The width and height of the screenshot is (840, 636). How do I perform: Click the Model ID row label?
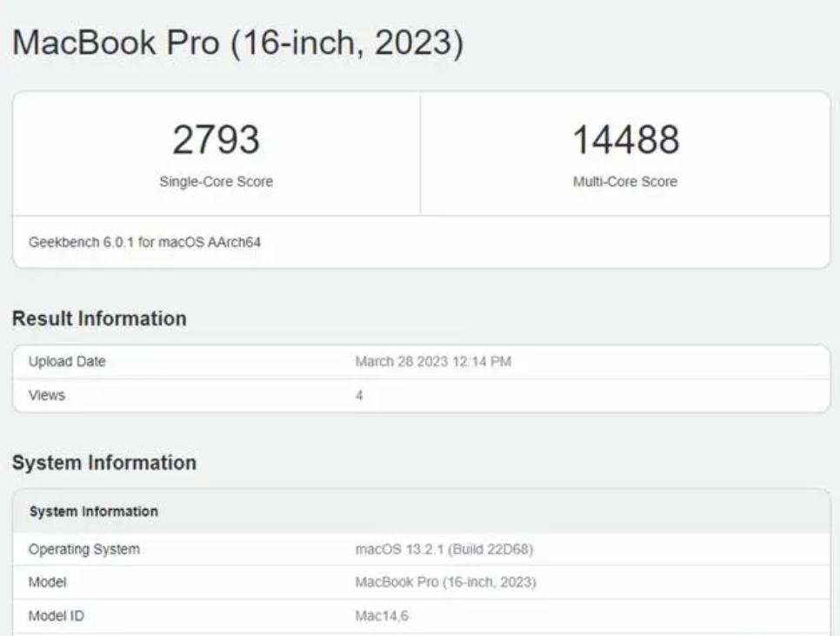coord(57,616)
